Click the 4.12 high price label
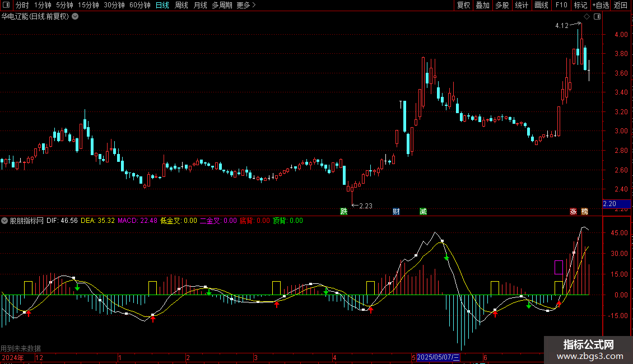 click(x=561, y=25)
